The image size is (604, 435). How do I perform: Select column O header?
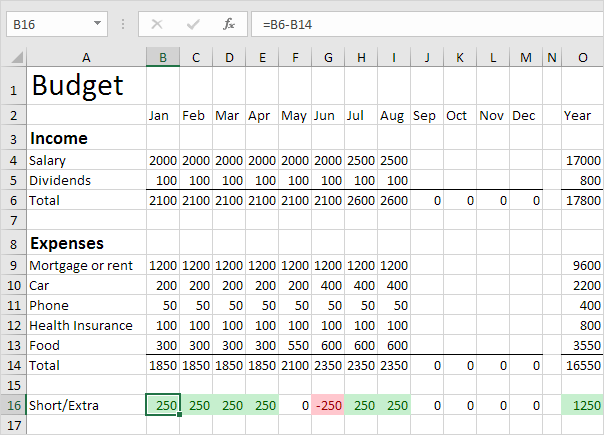[x=582, y=59]
